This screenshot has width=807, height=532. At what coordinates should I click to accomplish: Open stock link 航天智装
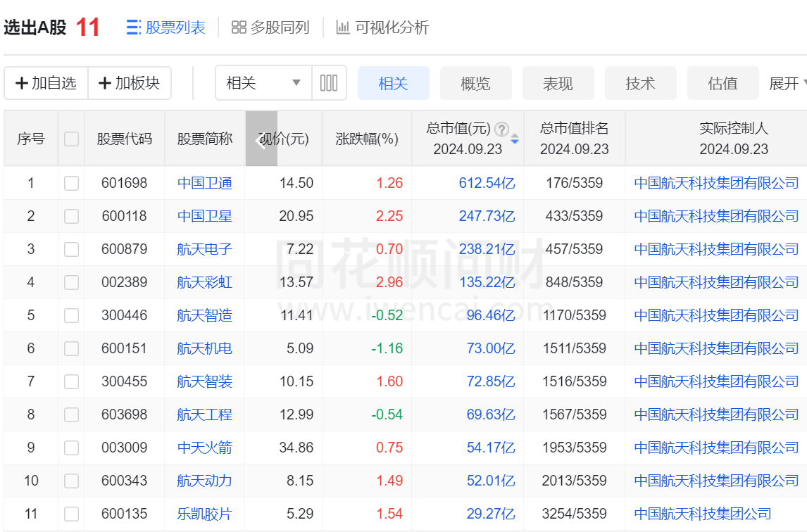click(x=205, y=381)
